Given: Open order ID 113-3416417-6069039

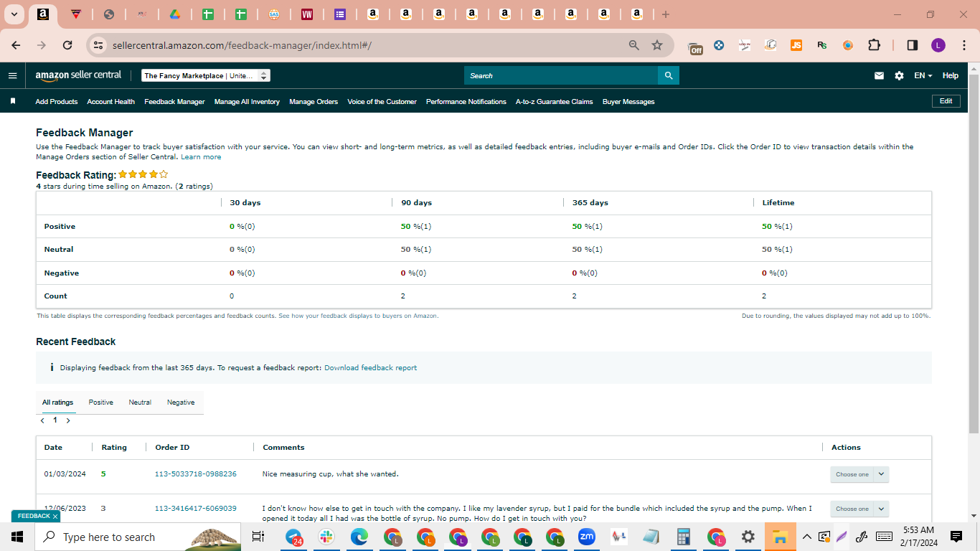Looking at the screenshot, I should pyautogui.click(x=196, y=509).
